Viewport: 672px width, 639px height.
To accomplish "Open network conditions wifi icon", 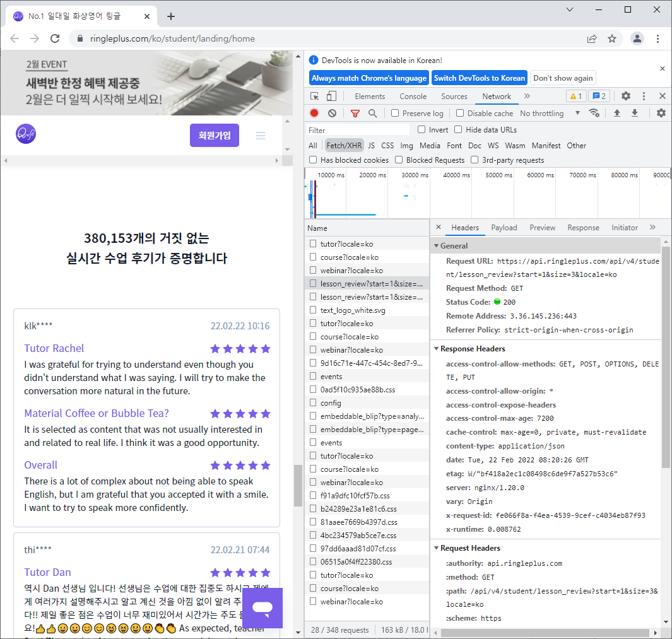I will [x=594, y=113].
